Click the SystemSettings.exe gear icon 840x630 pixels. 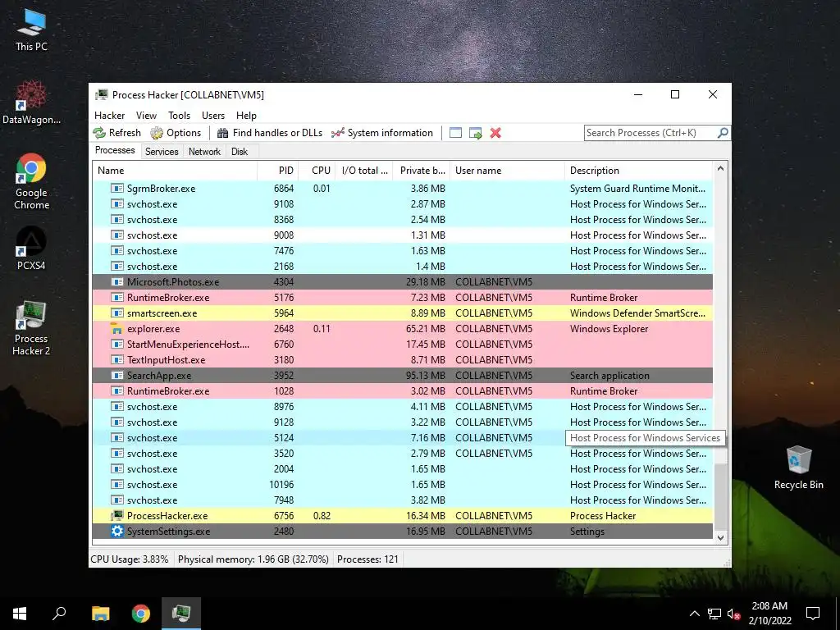pos(116,531)
